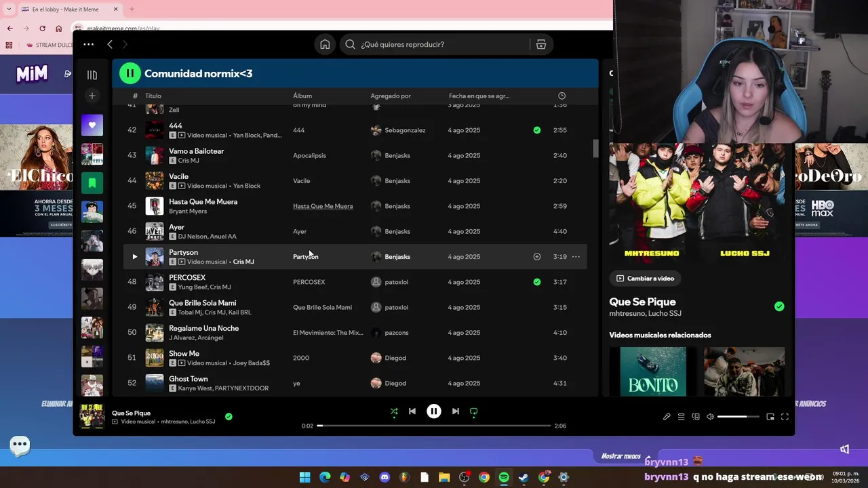
Task: Open Microsoft Edge from the taskbar
Action: point(325,477)
